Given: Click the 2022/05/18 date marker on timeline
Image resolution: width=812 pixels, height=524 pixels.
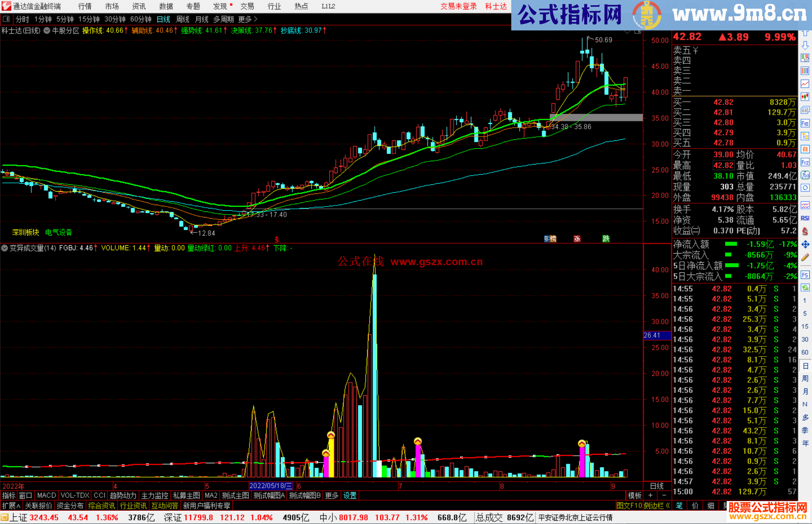Looking at the screenshot, I should [271, 486].
